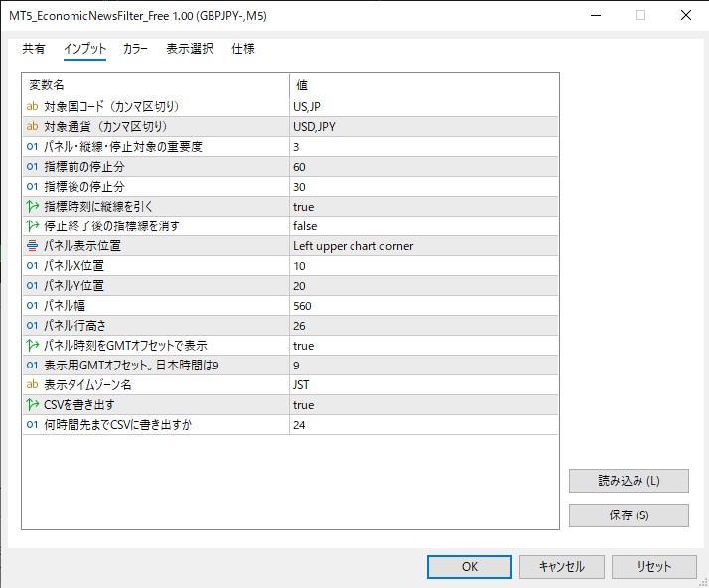This screenshot has height=588, width=709.
Task: Edit the importance value 3
Action: 423,147
